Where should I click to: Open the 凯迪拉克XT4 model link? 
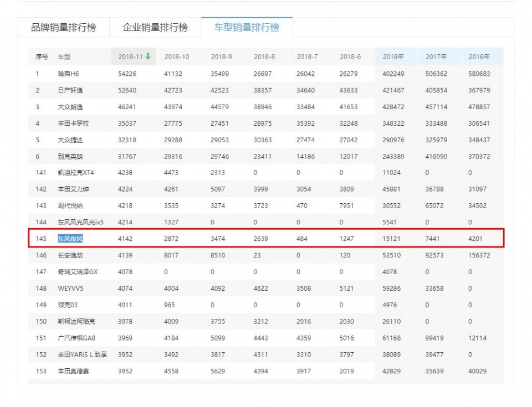click(76, 172)
